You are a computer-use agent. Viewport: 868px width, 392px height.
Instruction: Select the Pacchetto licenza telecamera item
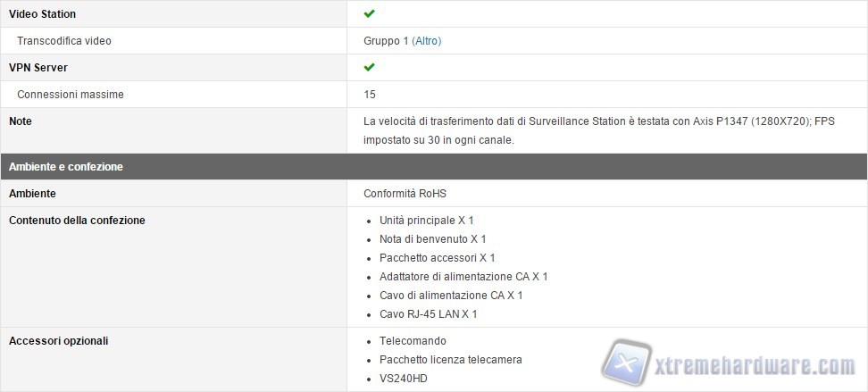[450, 360]
